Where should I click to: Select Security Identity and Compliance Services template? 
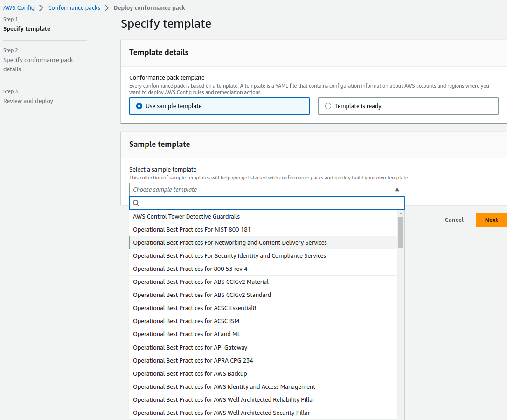tap(229, 256)
